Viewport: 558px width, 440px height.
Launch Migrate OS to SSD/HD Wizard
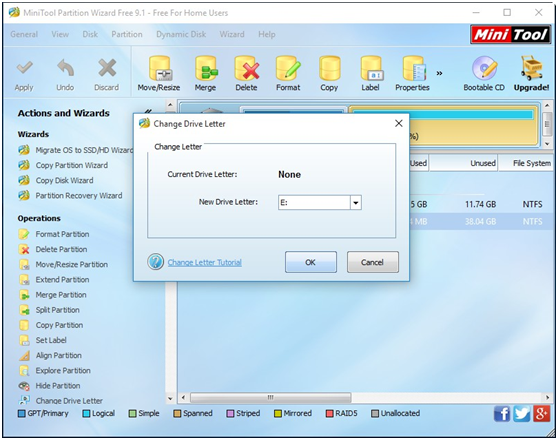tap(75, 150)
